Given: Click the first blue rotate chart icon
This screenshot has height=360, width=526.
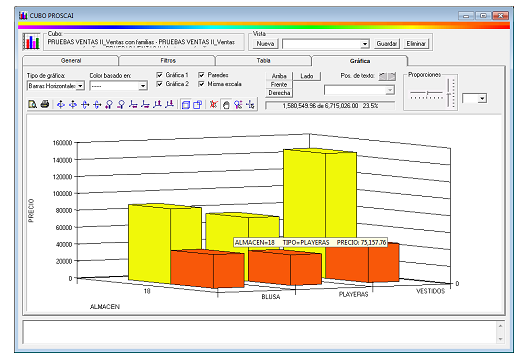Looking at the screenshot, I should [x=61, y=105].
